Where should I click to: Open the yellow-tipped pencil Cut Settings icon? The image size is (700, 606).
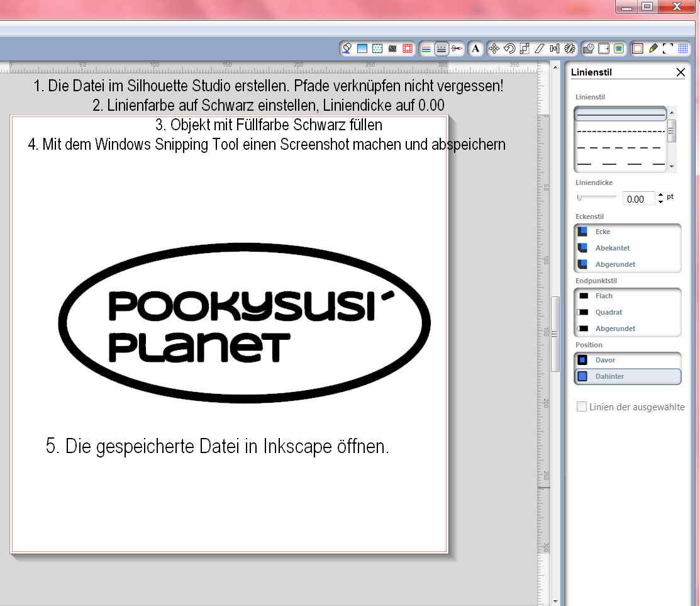pyautogui.click(x=653, y=48)
